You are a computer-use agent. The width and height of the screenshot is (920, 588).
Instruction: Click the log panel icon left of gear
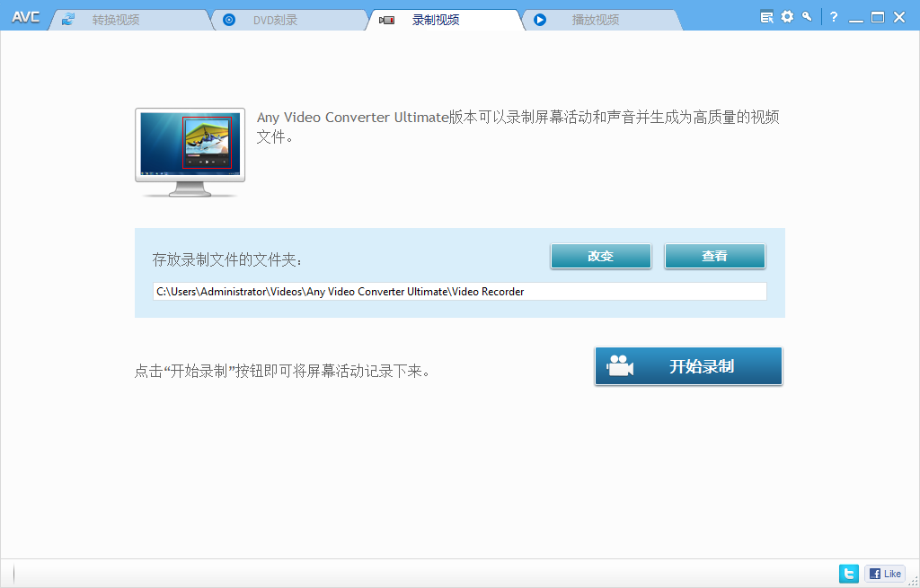765,15
